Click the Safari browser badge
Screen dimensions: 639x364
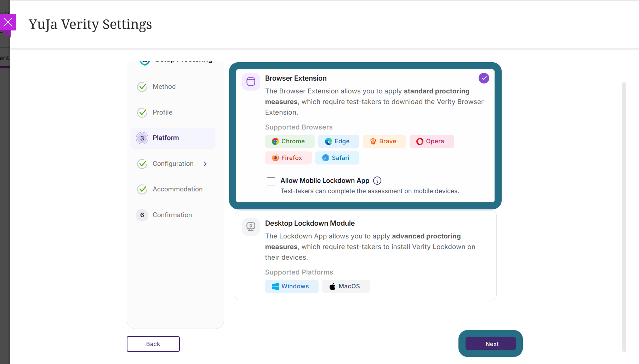pos(337,158)
